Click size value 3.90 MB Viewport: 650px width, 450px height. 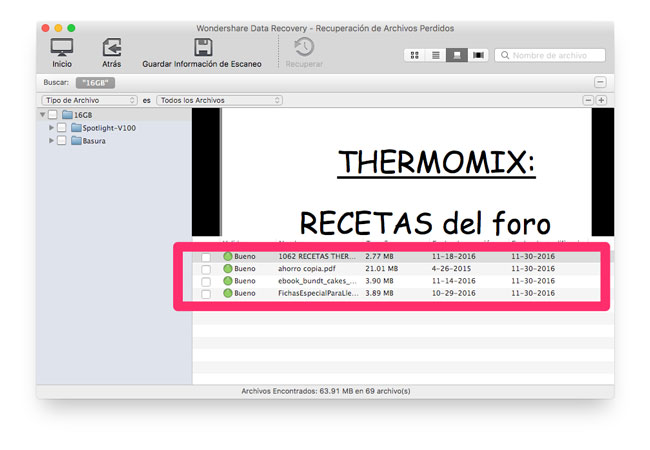379,281
